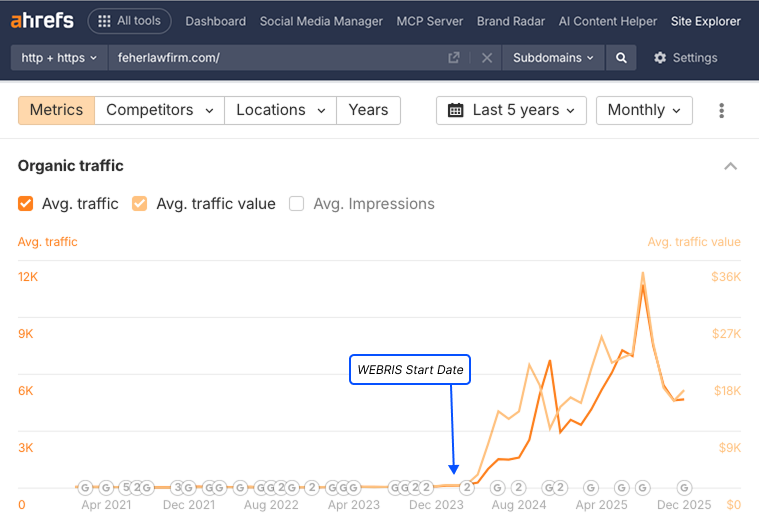Open the Brand Radar link
The image size is (759, 524).
512,21
